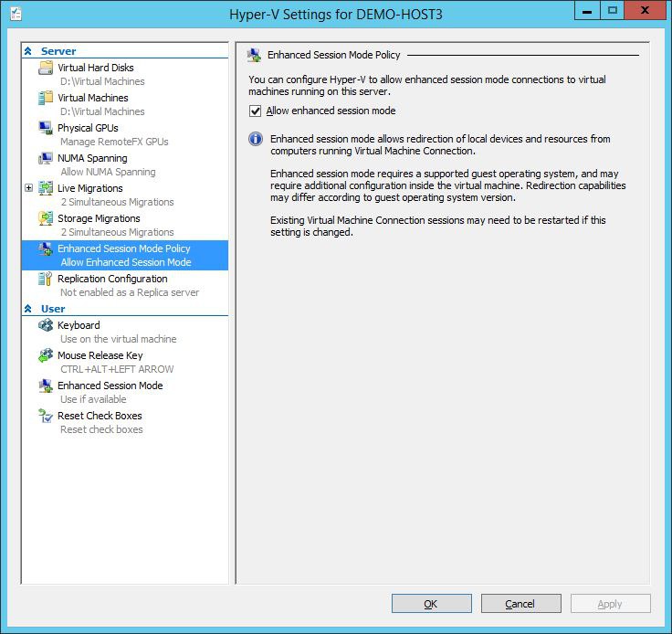Click the User section header
The image size is (672, 634).
tap(53, 309)
